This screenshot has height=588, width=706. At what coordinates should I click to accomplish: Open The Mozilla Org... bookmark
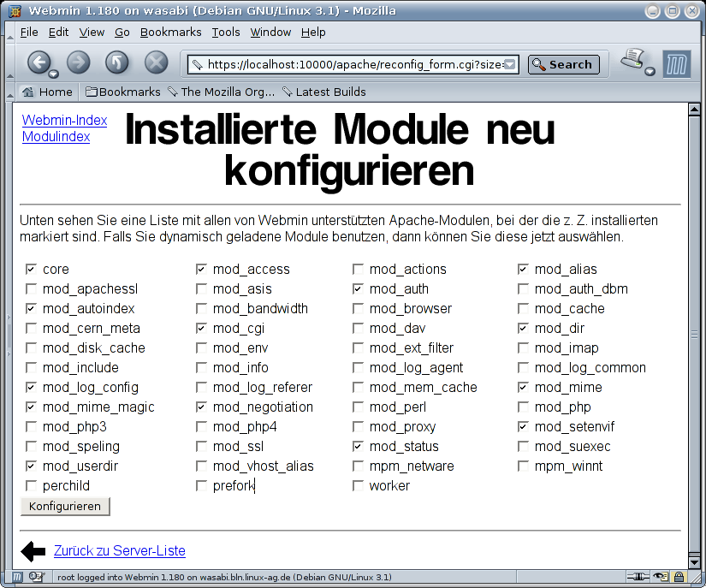tap(221, 92)
